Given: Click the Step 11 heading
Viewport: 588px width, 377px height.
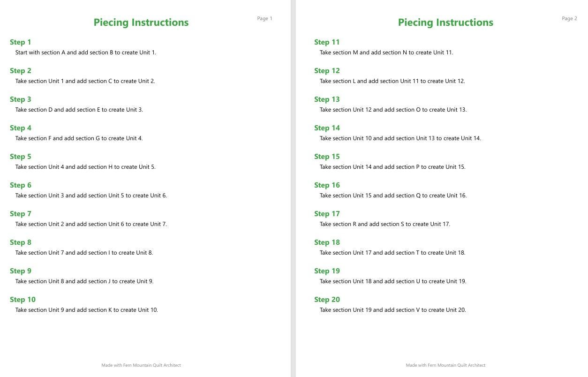Looking at the screenshot, I should (x=327, y=42).
